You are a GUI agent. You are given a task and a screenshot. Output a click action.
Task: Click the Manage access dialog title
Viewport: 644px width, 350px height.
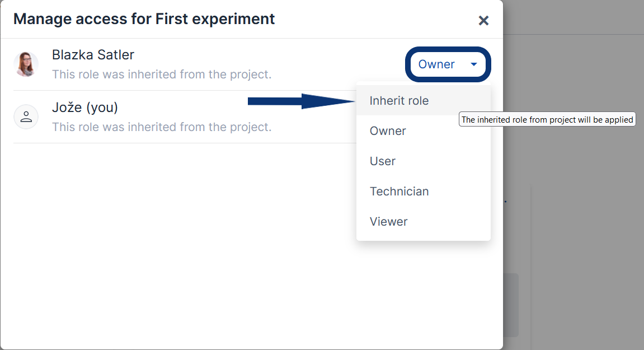(x=144, y=19)
